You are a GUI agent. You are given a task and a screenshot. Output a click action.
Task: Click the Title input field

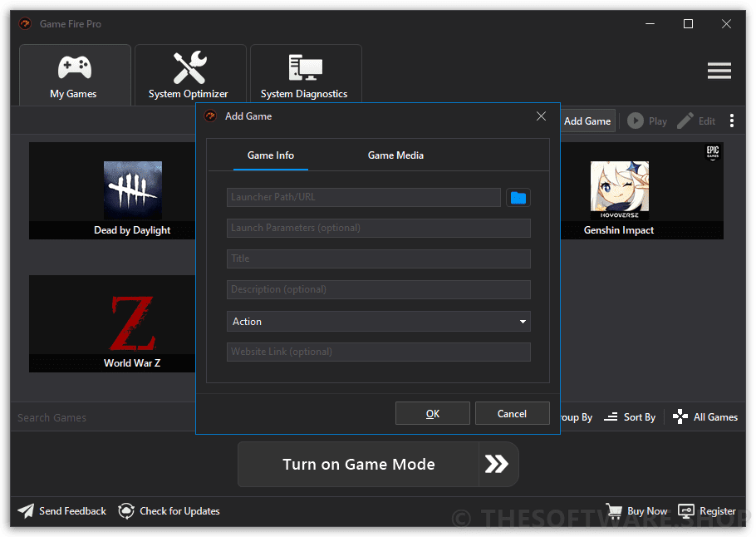[379, 259]
